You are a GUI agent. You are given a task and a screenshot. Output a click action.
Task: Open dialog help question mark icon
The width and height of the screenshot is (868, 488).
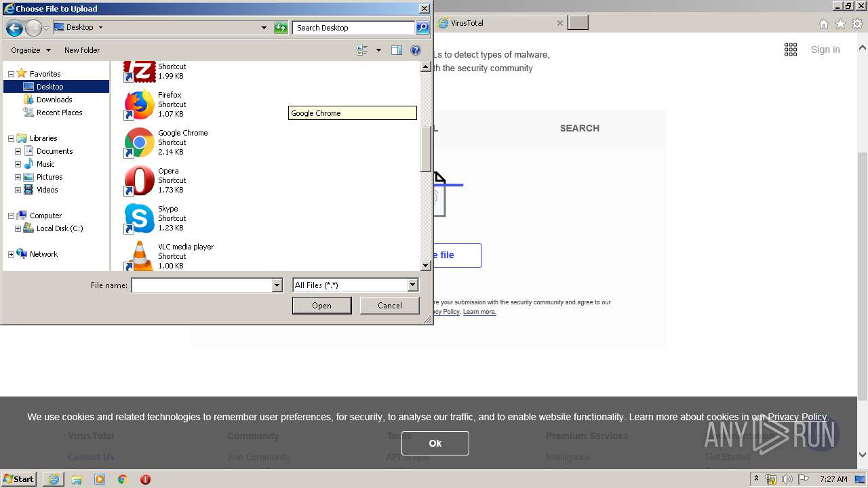click(x=416, y=50)
